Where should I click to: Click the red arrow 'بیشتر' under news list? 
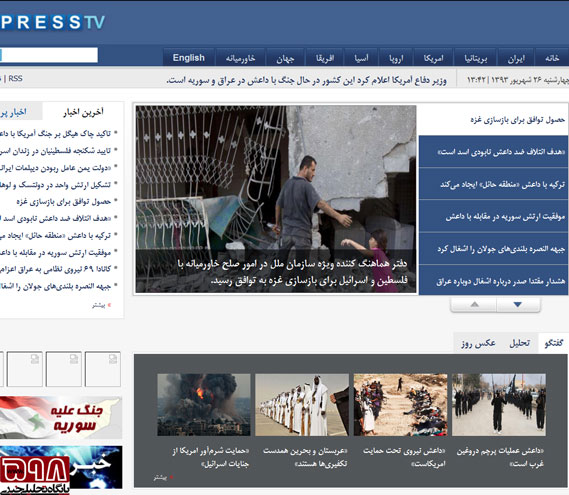tap(102, 306)
